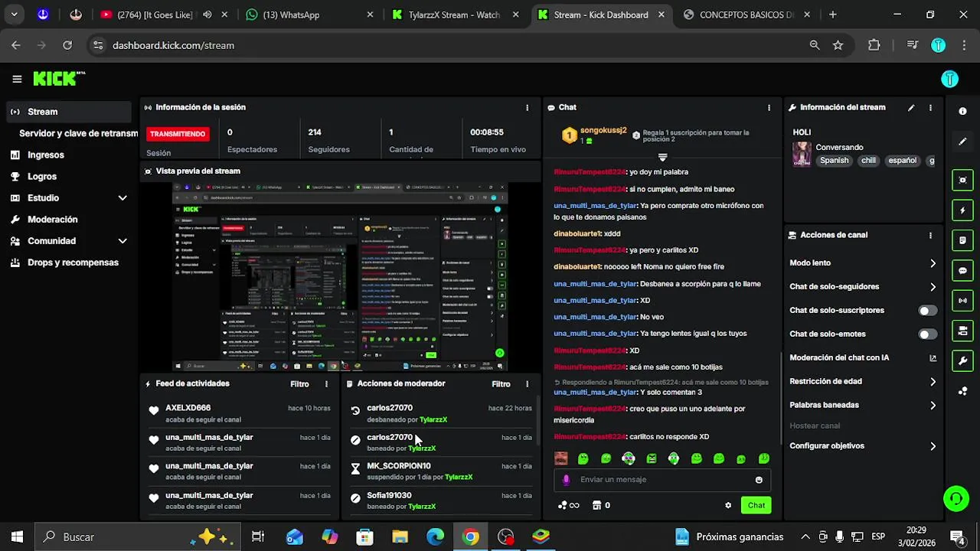This screenshot has height=551, width=980.
Task: Toggle the document list widget icon
Action: coord(962,240)
